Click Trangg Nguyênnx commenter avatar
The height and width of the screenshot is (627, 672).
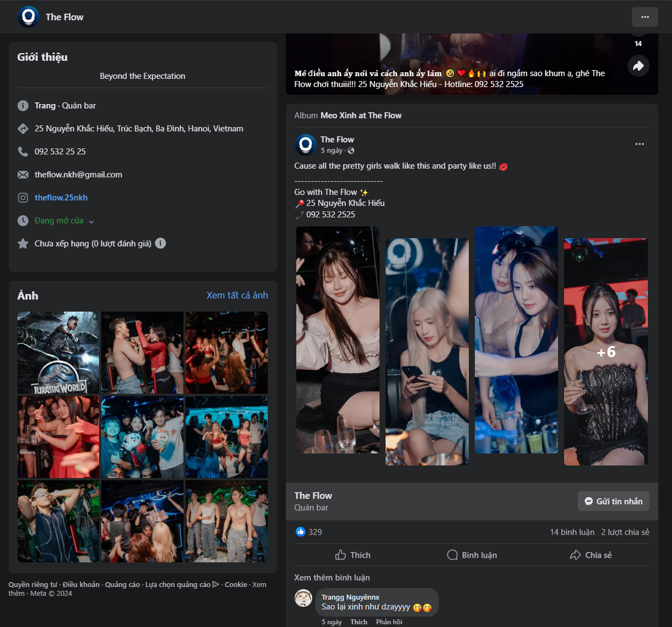[x=303, y=598]
